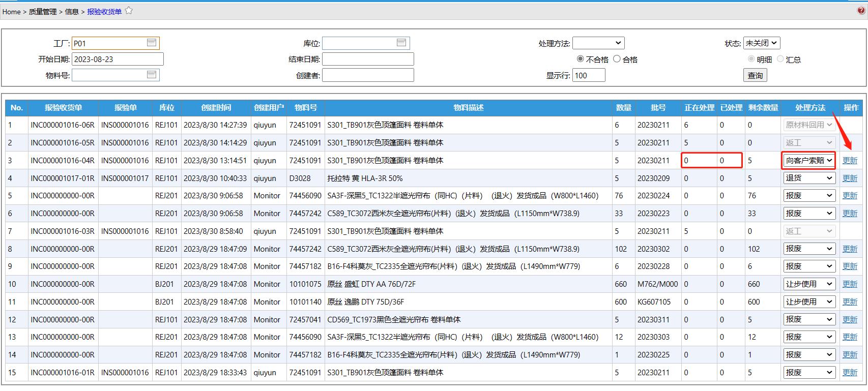Click description CD569_TC1973黑色全遮光帘布 卷料单体
This screenshot has height=391, width=868.
click(394, 319)
